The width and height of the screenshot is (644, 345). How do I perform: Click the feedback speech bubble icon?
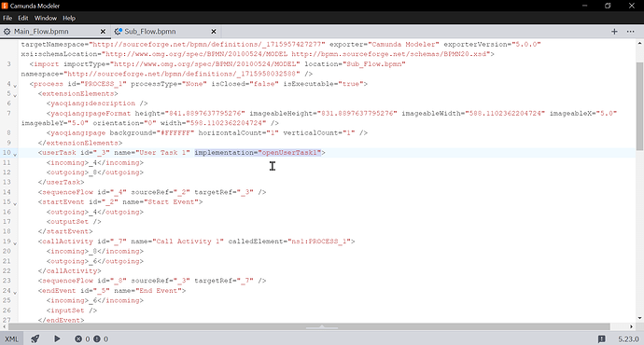click(602, 338)
